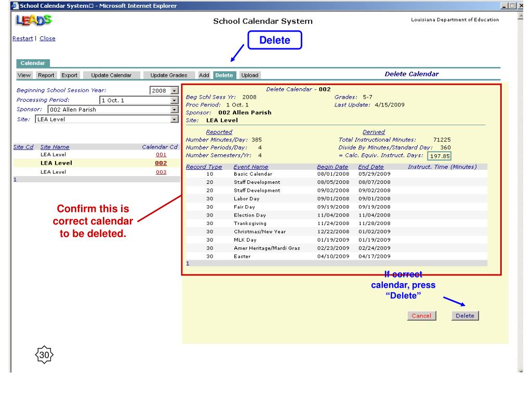Click the "385" minutes per day value
The width and height of the screenshot is (532, 399).
[257, 140]
